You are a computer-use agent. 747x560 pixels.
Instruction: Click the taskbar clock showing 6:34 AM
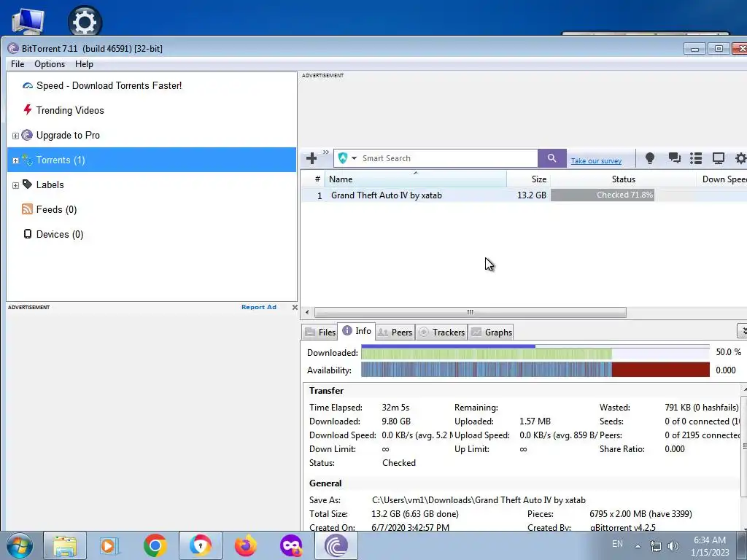[x=710, y=546]
